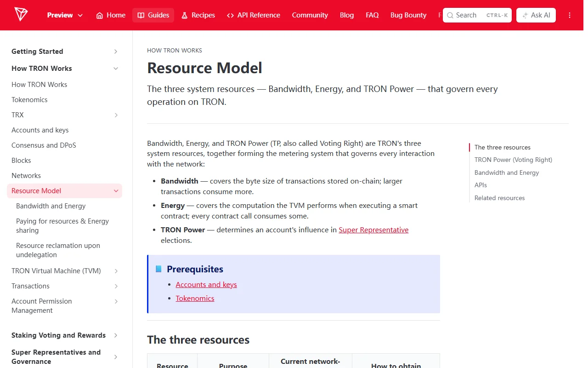The height and width of the screenshot is (368, 588).
Task: Expand the Transactions sidebar chevron
Action: pos(116,286)
